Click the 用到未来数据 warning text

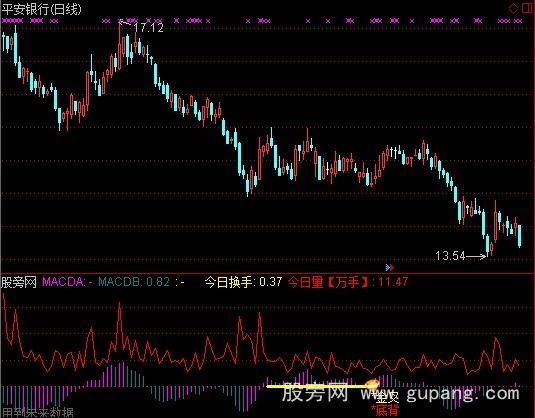pyautogui.click(x=38, y=412)
